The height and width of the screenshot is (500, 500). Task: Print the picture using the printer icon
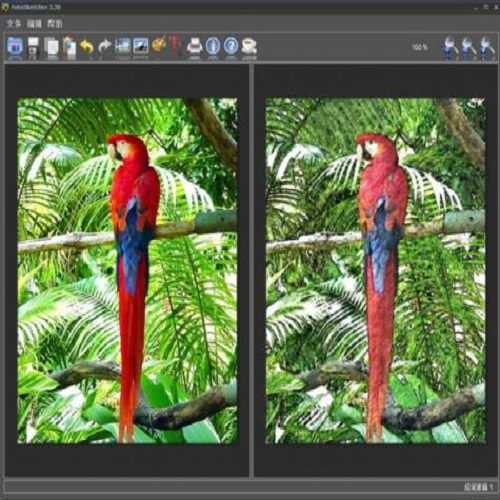[x=194, y=46]
